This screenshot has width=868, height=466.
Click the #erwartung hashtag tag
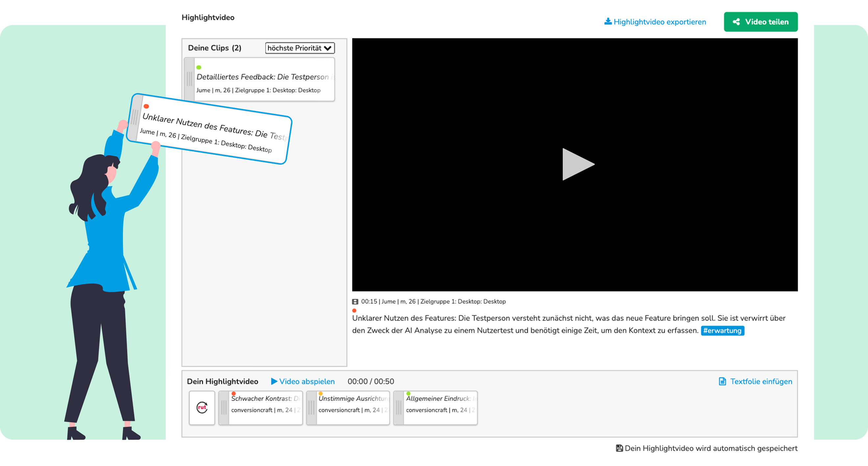722,330
